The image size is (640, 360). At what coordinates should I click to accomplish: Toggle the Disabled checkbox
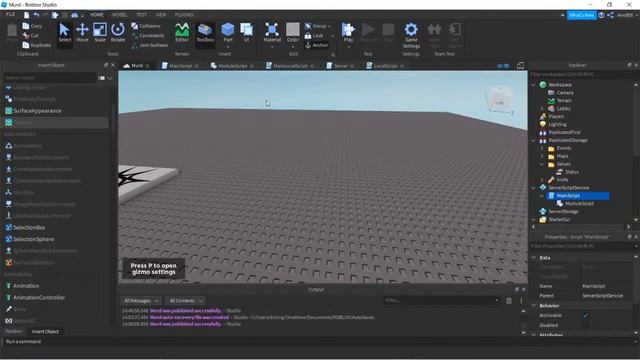586,325
